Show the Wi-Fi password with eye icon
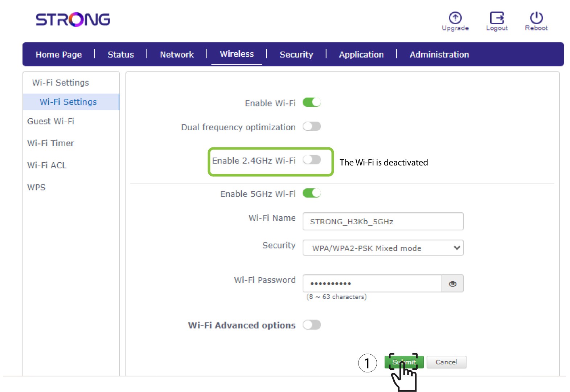 tap(452, 283)
